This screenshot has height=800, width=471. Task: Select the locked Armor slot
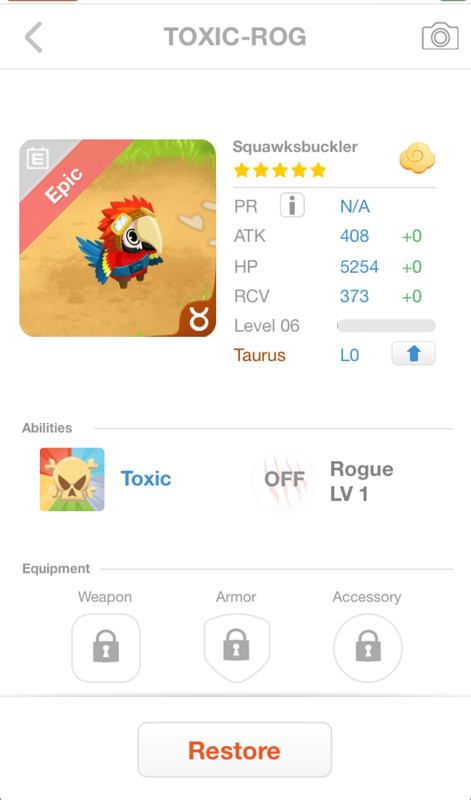pos(236,648)
